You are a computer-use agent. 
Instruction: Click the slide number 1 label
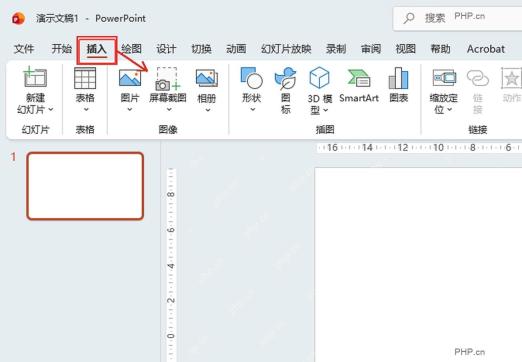tap(13, 157)
